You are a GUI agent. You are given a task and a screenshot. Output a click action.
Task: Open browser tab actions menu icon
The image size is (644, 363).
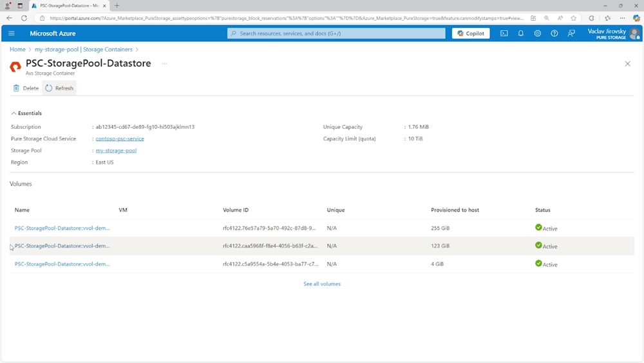pos(20,6)
